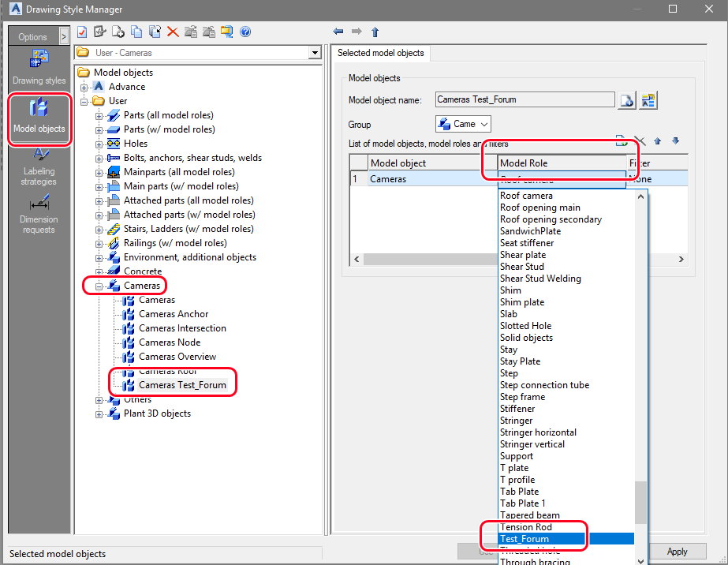Click the Copy toolbar icon

pos(136,32)
